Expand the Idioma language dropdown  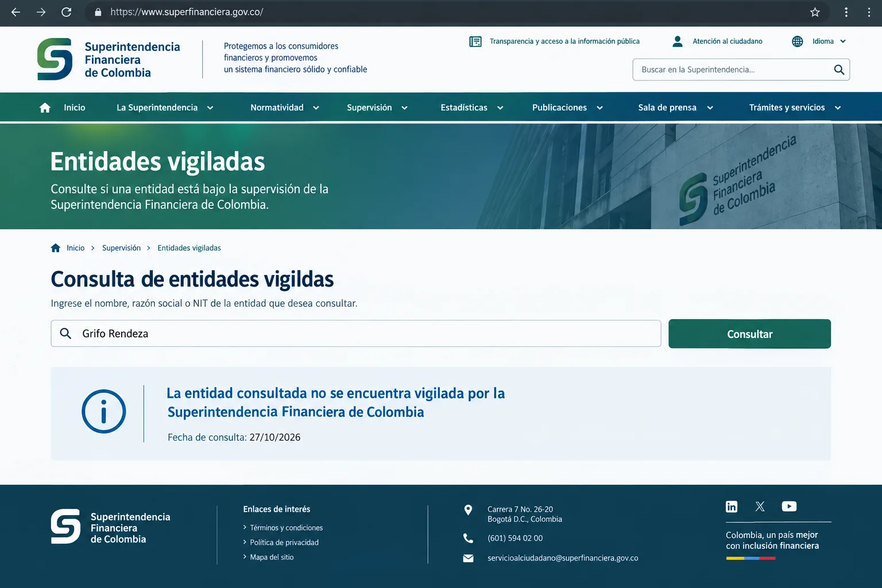tap(829, 41)
